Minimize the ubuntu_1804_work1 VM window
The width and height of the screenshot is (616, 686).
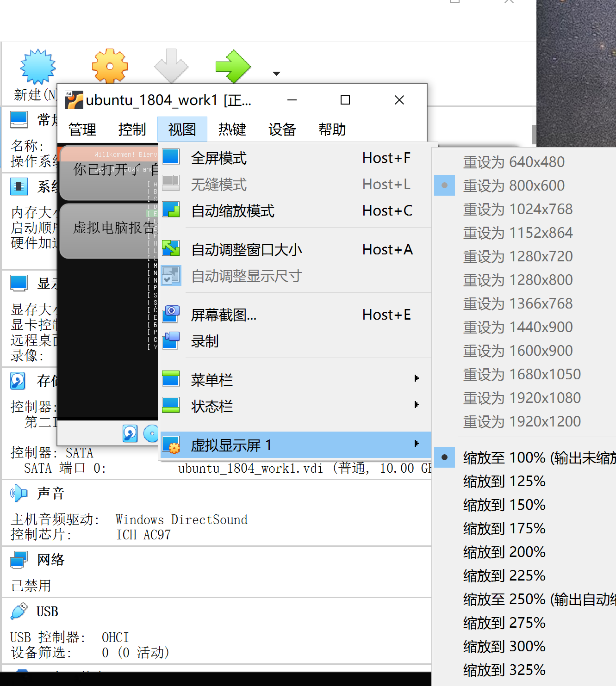(x=292, y=100)
